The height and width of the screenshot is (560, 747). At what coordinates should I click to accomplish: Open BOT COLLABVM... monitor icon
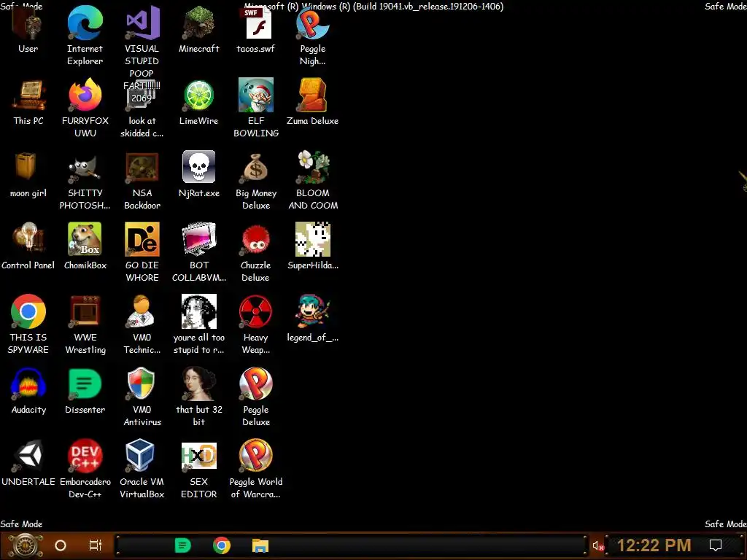[x=198, y=239]
